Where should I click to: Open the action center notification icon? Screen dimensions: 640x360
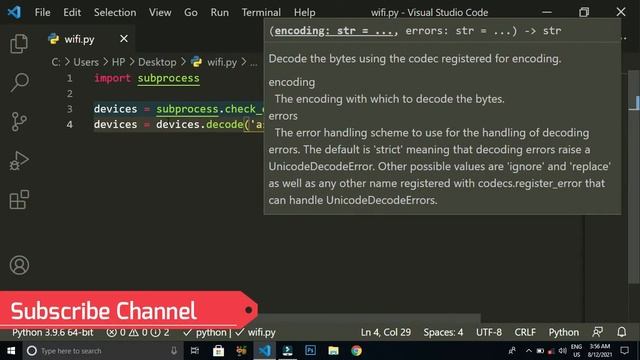624,351
